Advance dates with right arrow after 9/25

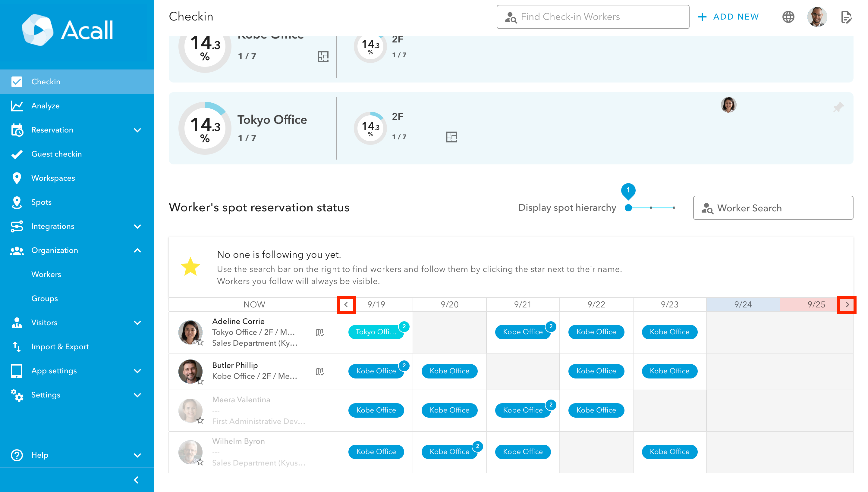[x=847, y=305]
